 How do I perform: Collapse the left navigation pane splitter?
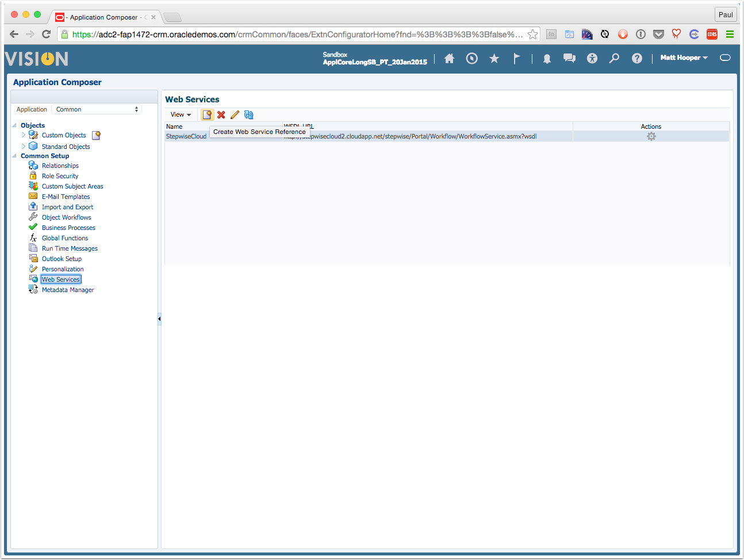point(159,319)
